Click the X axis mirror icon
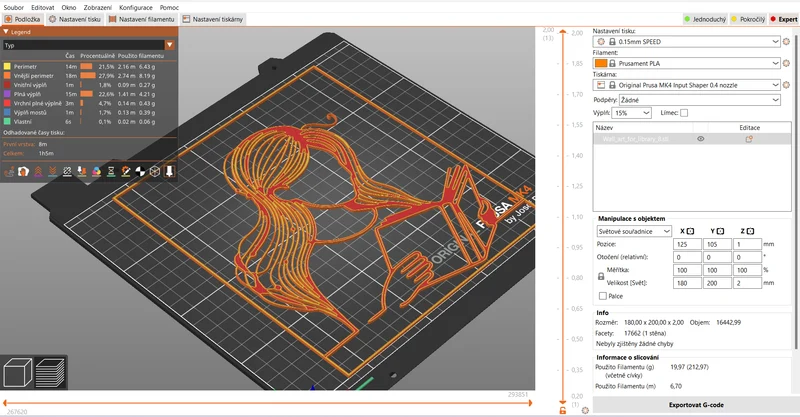 click(x=690, y=231)
